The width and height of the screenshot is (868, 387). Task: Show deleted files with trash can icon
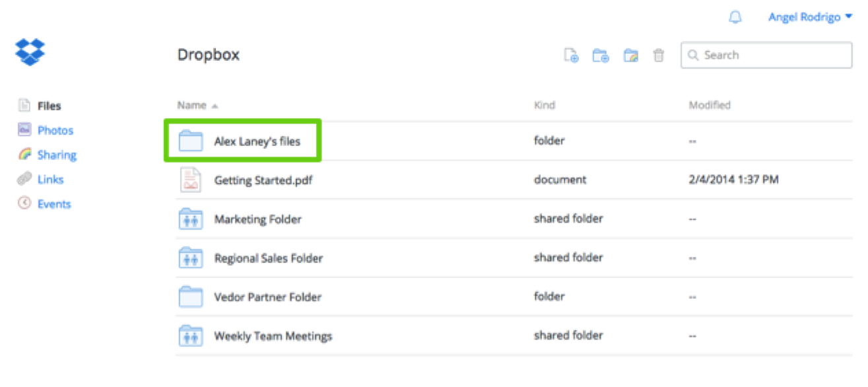pyautogui.click(x=658, y=55)
